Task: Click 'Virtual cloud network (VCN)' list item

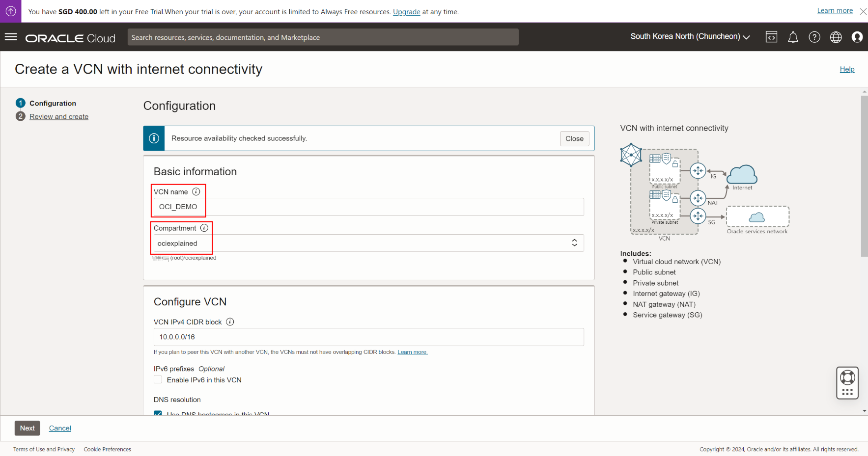Action: pos(677,262)
